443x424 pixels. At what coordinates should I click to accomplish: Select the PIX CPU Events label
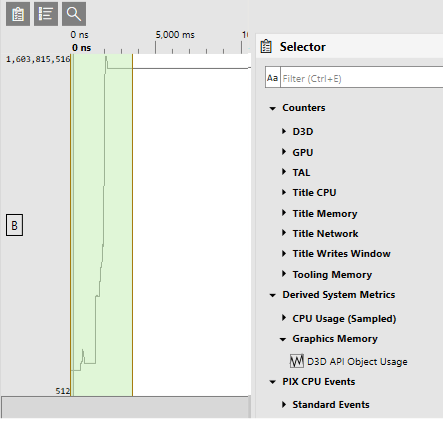319,381
